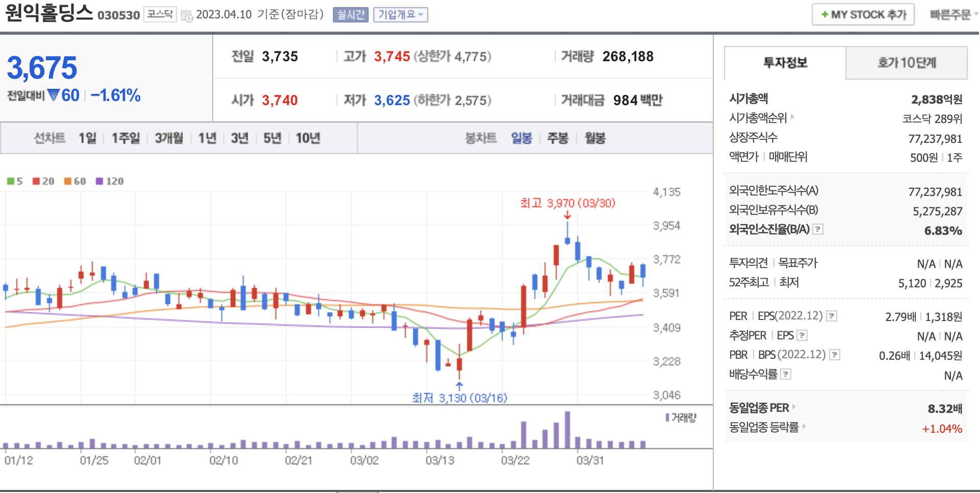
Task: Open the 기업개요 dropdown
Action: point(400,15)
